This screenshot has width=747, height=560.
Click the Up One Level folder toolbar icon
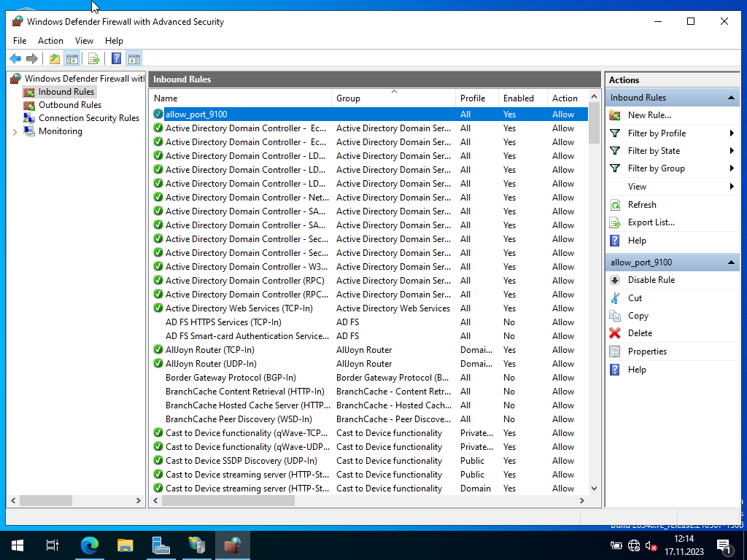click(x=55, y=58)
